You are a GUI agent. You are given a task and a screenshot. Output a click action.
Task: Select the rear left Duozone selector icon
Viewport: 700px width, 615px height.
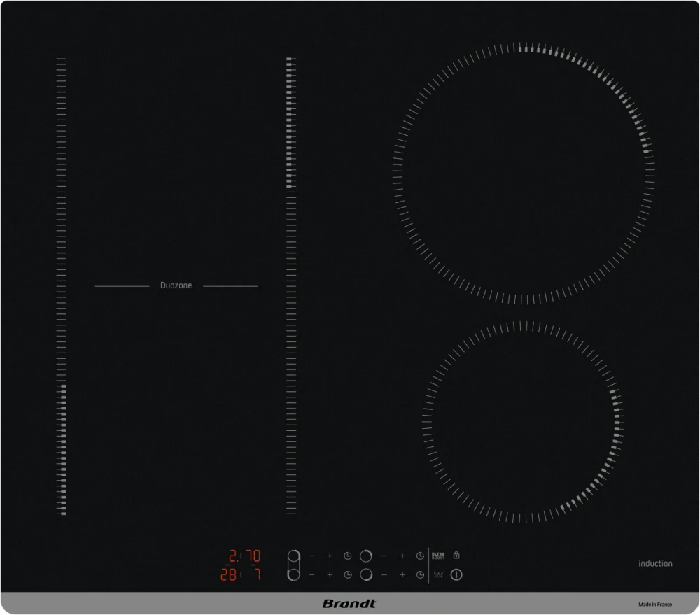(x=293, y=556)
